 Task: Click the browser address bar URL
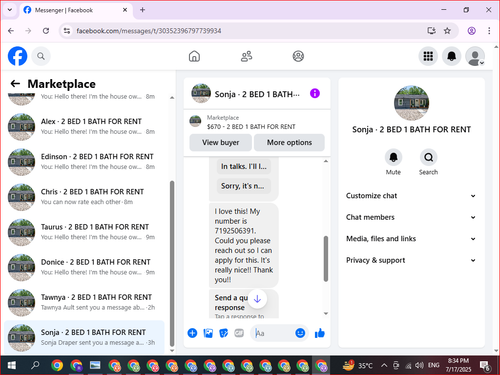[x=149, y=31]
